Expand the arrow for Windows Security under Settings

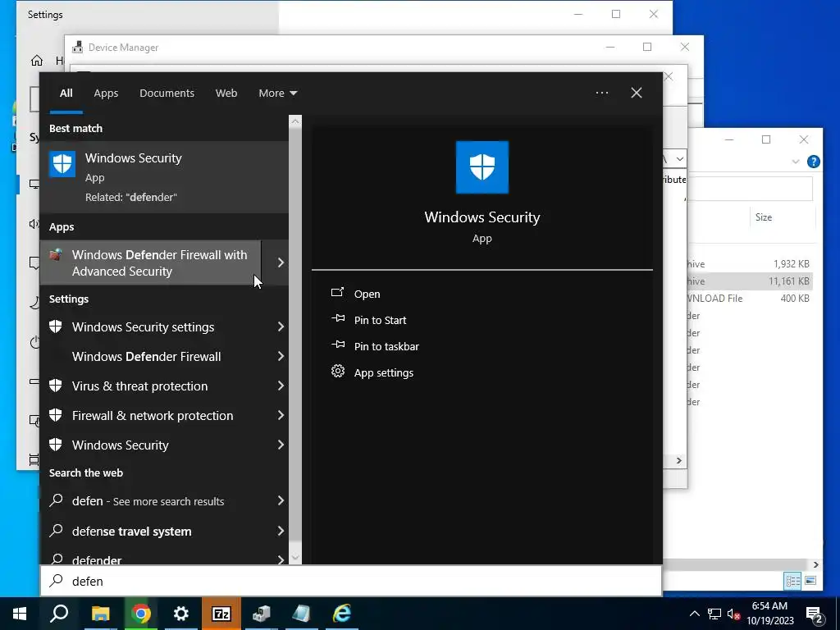pos(281,445)
